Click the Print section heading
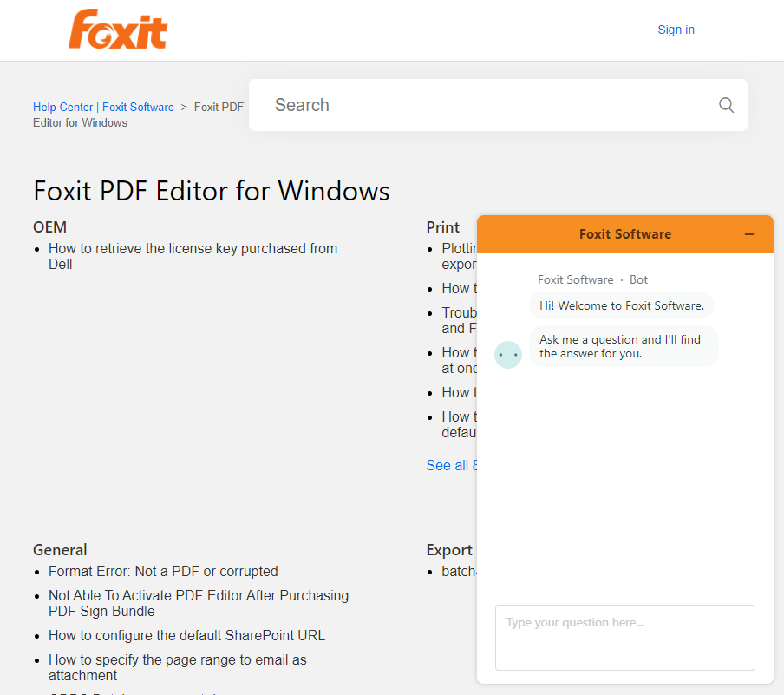The image size is (784, 695). pos(442,227)
